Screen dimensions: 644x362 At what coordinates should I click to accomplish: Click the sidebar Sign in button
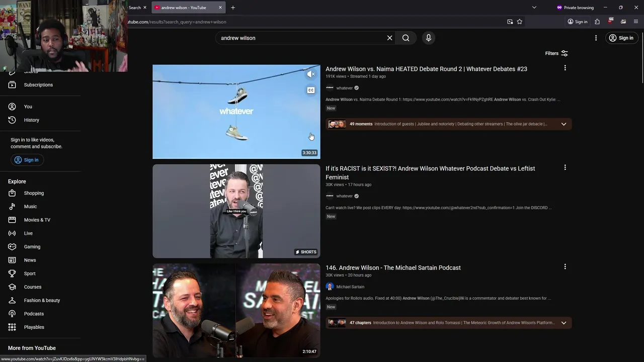[x=27, y=160]
